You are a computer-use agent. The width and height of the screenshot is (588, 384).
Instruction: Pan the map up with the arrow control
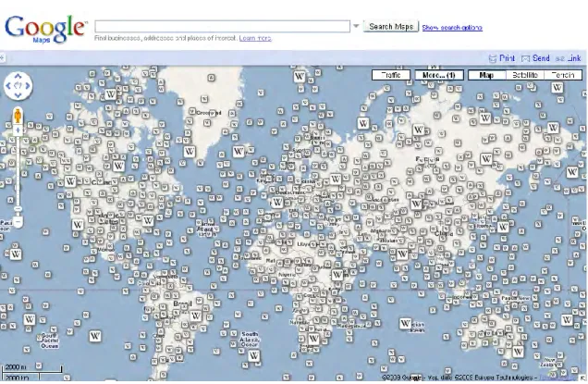[18, 77]
